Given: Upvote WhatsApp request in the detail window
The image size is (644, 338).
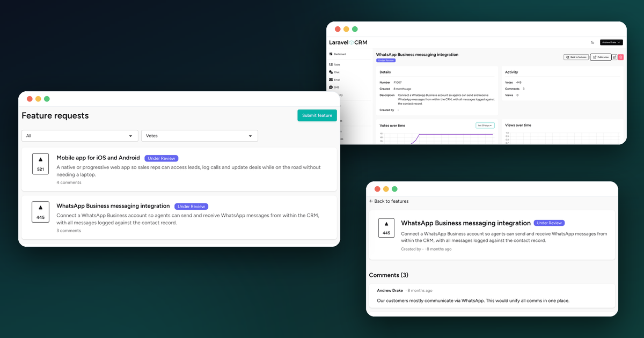Looking at the screenshot, I should click(386, 228).
